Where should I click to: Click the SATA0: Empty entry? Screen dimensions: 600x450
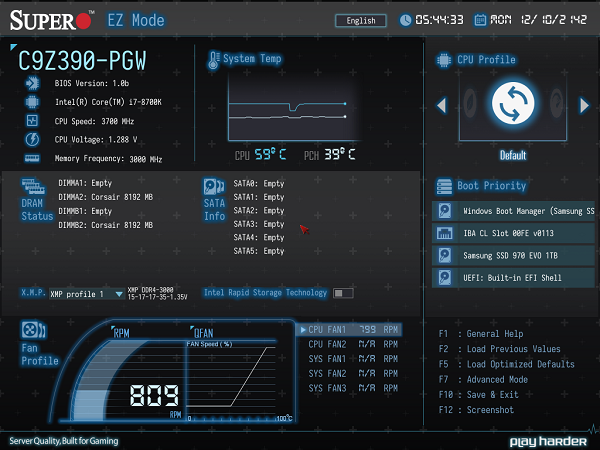259,184
